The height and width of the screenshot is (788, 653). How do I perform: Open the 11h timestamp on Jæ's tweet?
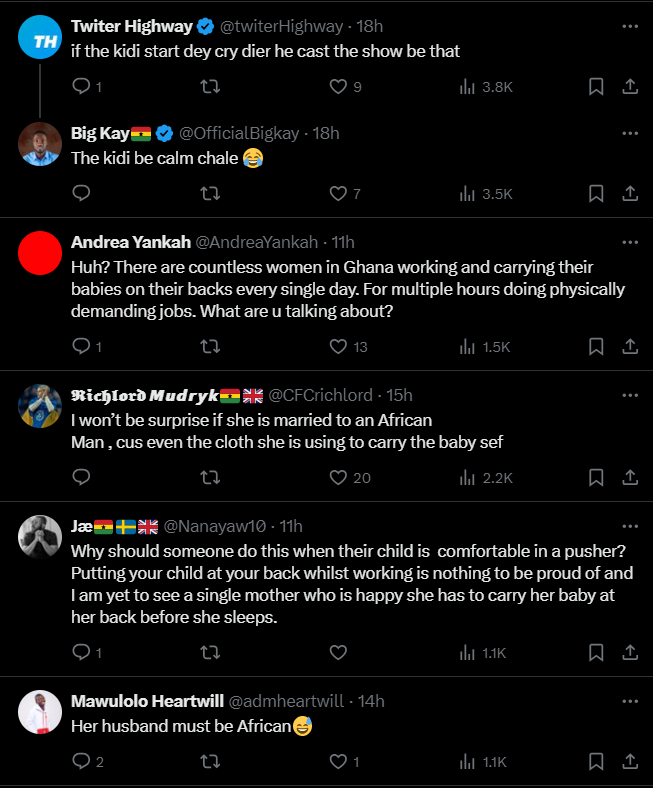(290, 526)
